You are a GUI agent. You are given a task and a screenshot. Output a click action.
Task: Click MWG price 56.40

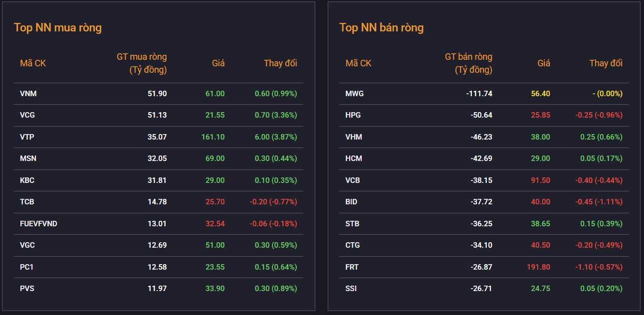pos(541,94)
